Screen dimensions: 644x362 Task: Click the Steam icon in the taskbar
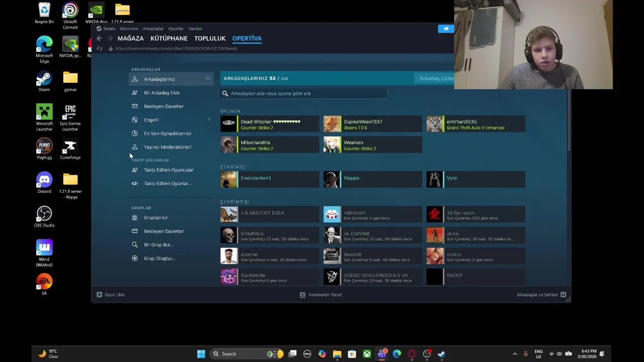click(441, 354)
